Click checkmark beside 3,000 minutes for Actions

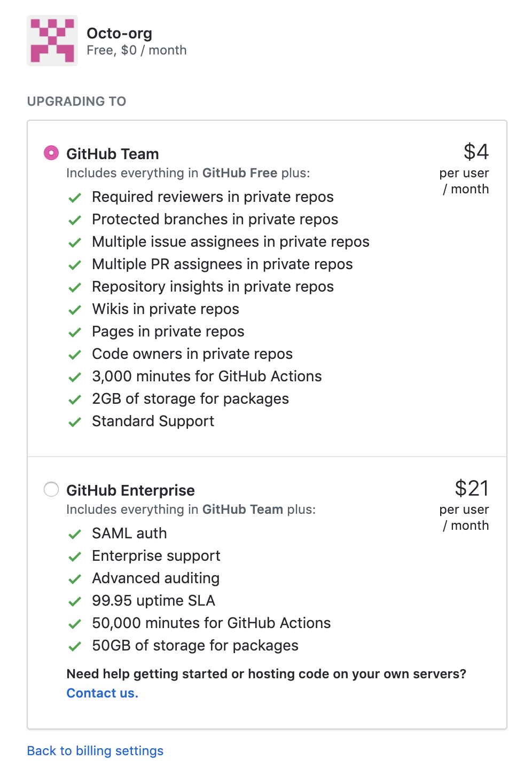75,377
